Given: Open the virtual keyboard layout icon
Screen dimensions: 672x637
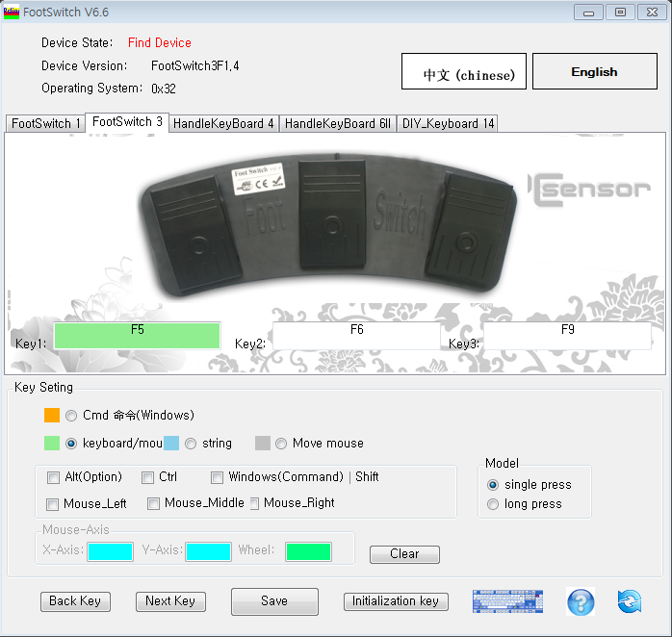Looking at the screenshot, I should point(507,601).
